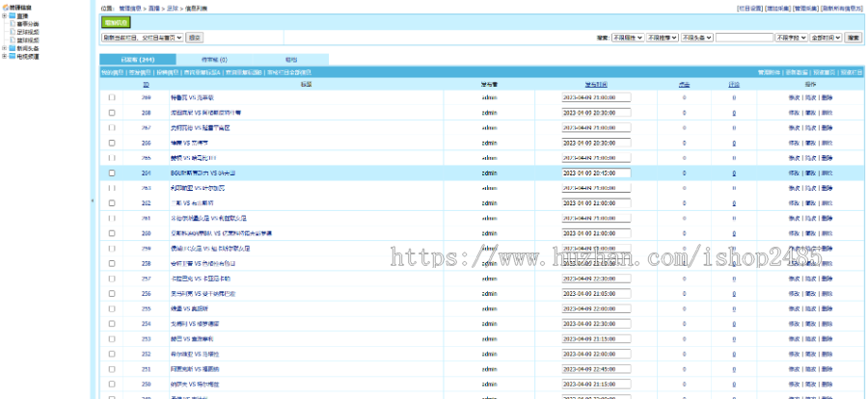
Task: Click the delete link in row 253
Action: pyautogui.click(x=827, y=338)
